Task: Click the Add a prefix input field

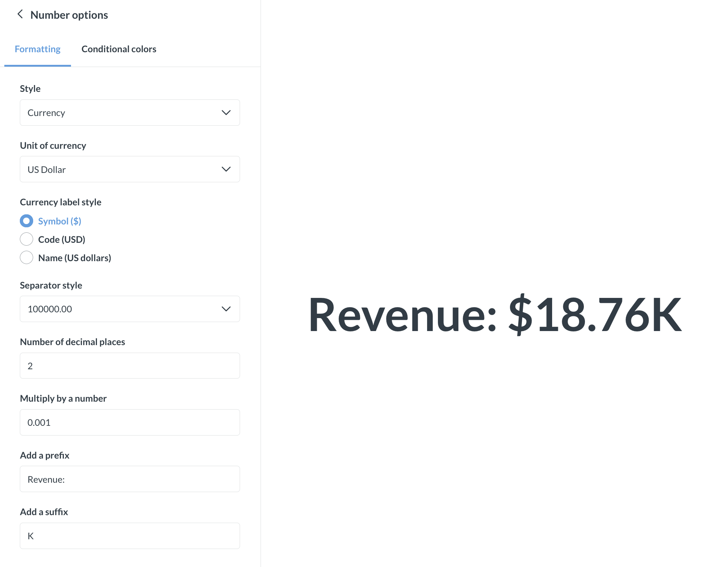Action: pyautogui.click(x=130, y=479)
